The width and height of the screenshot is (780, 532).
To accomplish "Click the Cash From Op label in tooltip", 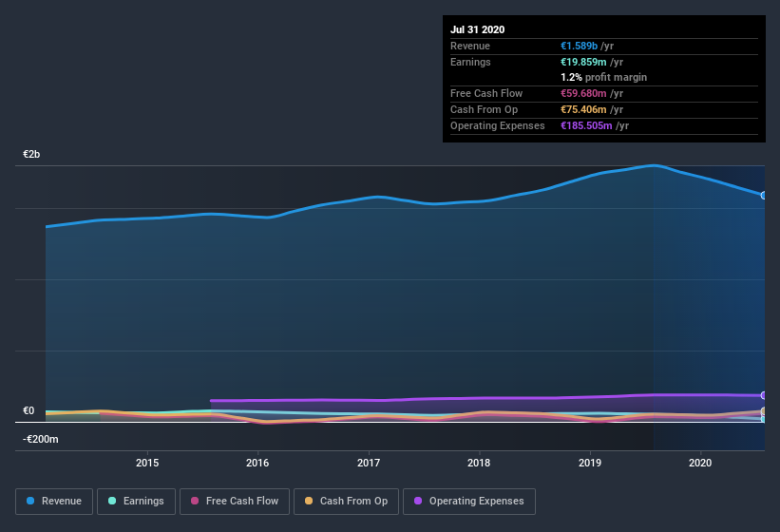I will click(484, 109).
